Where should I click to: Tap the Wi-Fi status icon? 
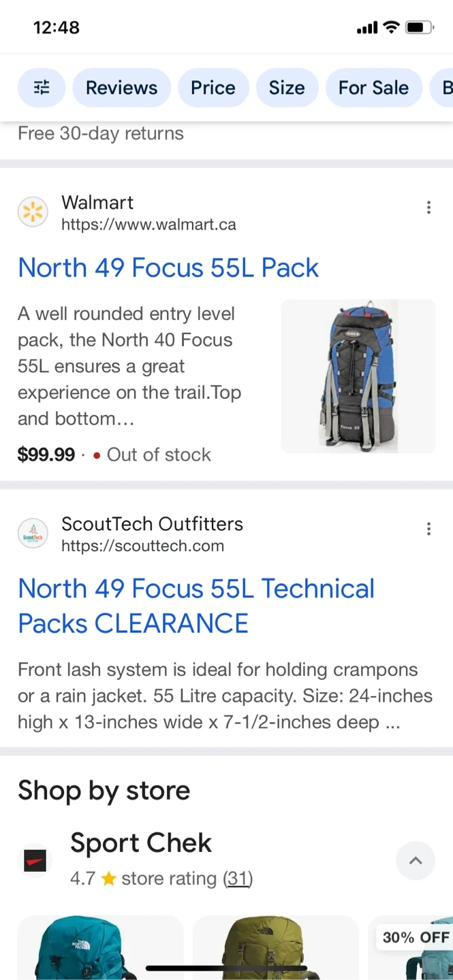coord(391,27)
